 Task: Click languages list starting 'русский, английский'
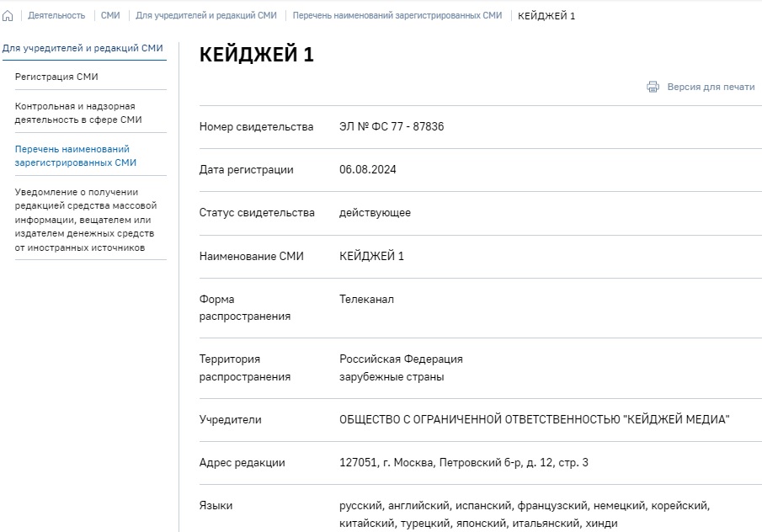[525, 514]
